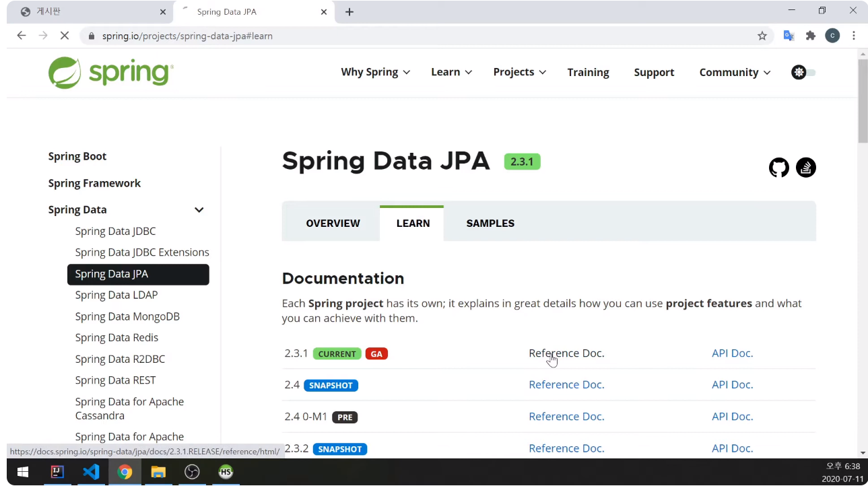Open taskbar clock and date
Screen dimensions: 868x486
point(842,472)
